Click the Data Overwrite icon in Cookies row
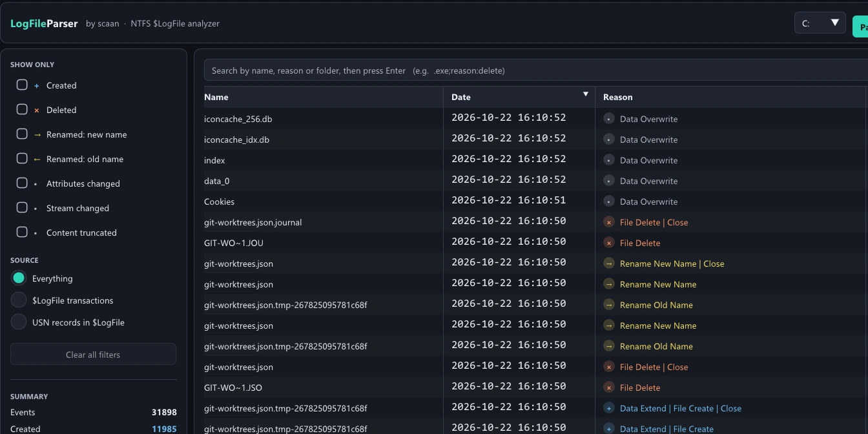The image size is (868, 434). [x=608, y=201]
